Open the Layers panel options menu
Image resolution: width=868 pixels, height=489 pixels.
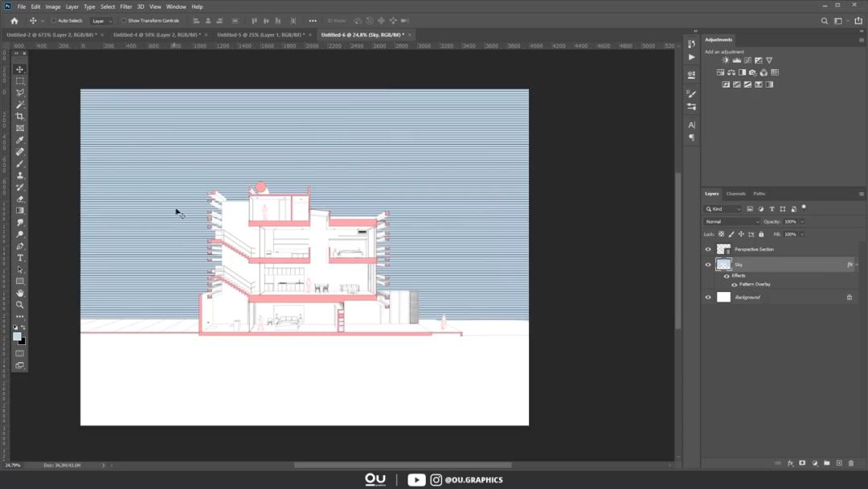(x=862, y=194)
